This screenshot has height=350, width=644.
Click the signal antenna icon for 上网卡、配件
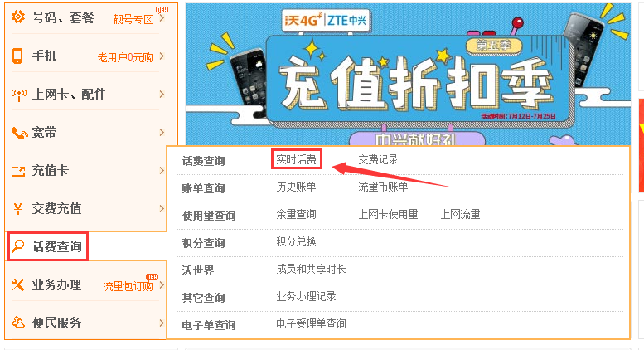tap(19, 95)
